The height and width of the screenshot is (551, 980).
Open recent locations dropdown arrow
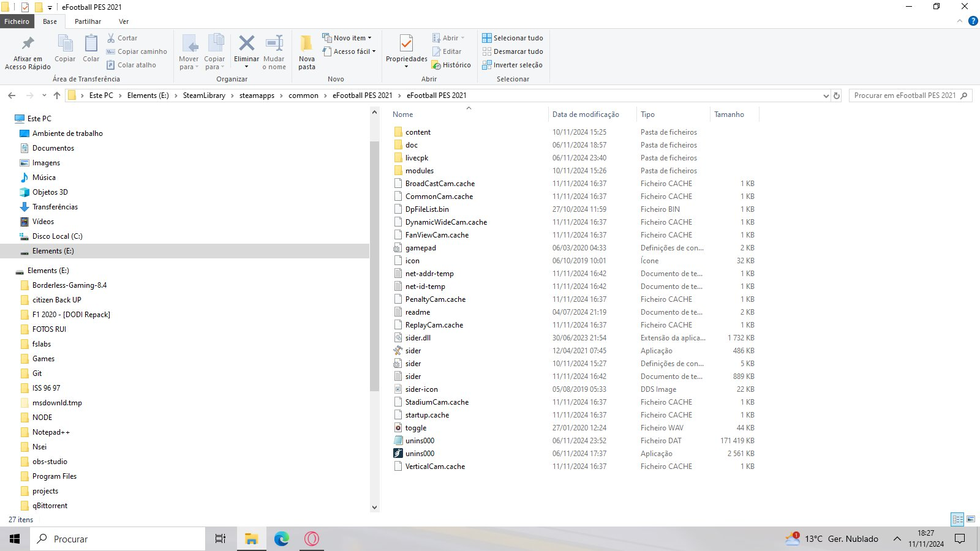[44, 96]
